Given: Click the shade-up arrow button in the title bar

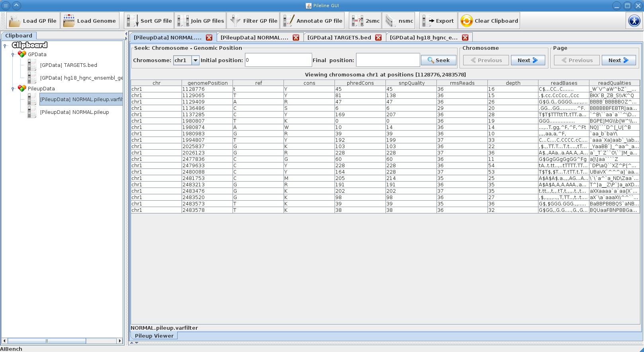Looking at the screenshot, I should [x=16, y=6].
